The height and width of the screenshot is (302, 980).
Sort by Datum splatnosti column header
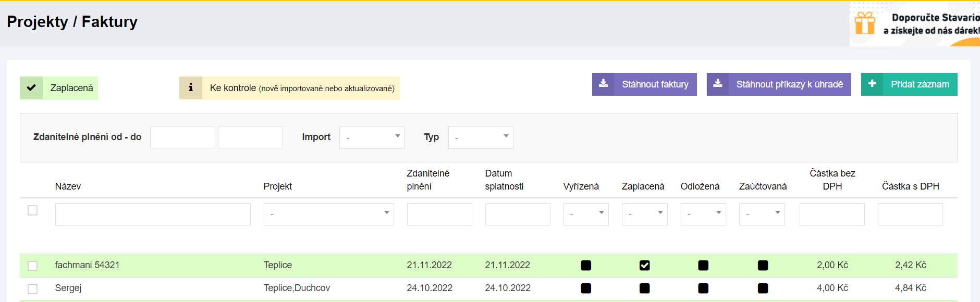click(504, 180)
